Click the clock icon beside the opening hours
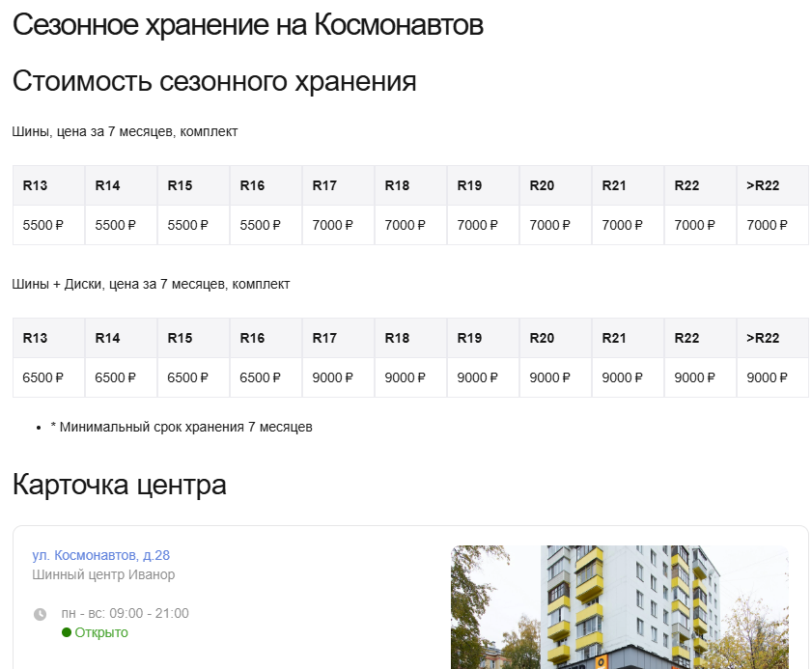The width and height of the screenshot is (812, 669). pos(40,614)
